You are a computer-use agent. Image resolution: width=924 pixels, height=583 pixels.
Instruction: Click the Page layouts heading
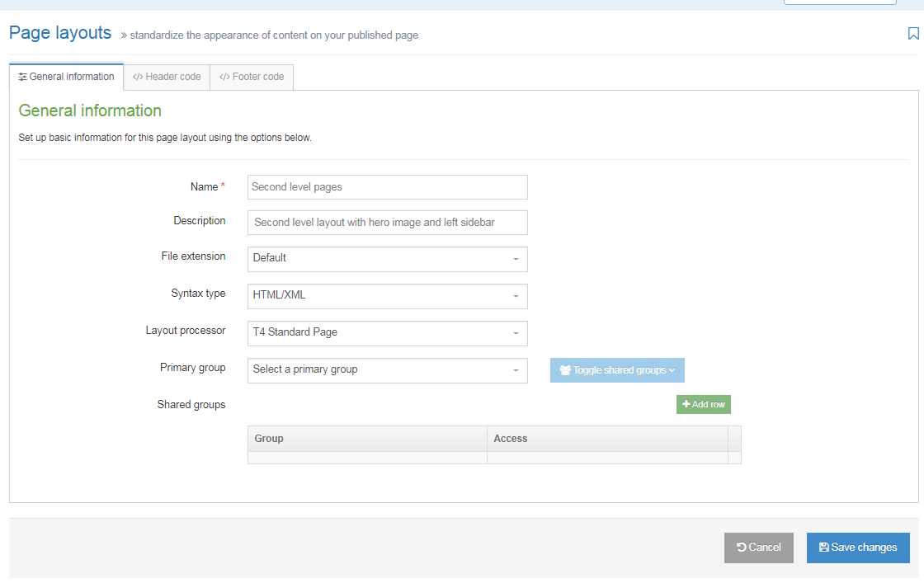[x=60, y=33]
